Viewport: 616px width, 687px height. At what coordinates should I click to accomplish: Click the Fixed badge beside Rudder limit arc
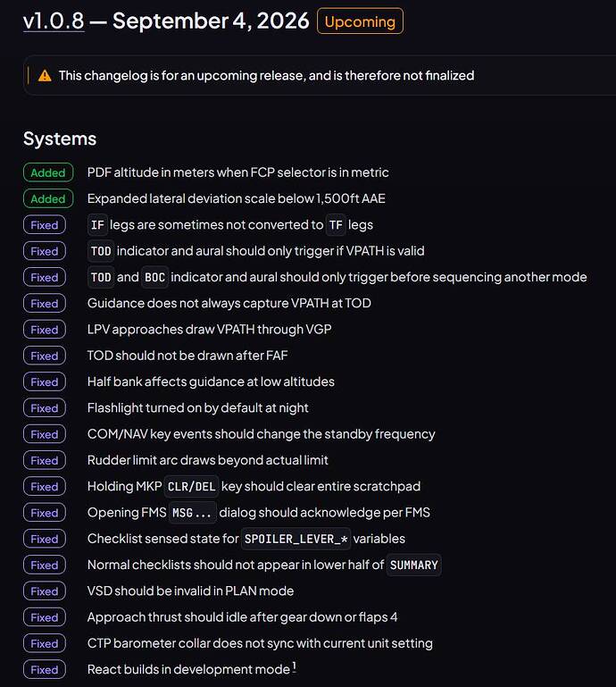(x=45, y=460)
